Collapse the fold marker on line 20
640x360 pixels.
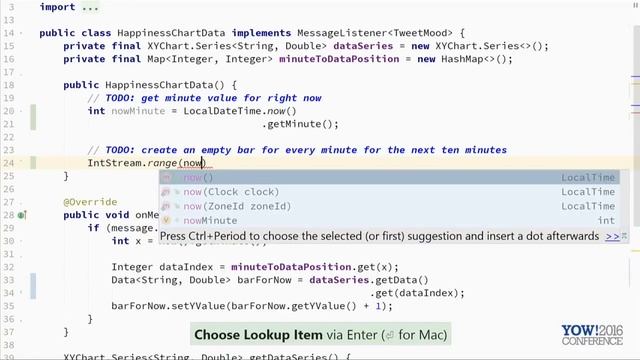click(x=21, y=111)
